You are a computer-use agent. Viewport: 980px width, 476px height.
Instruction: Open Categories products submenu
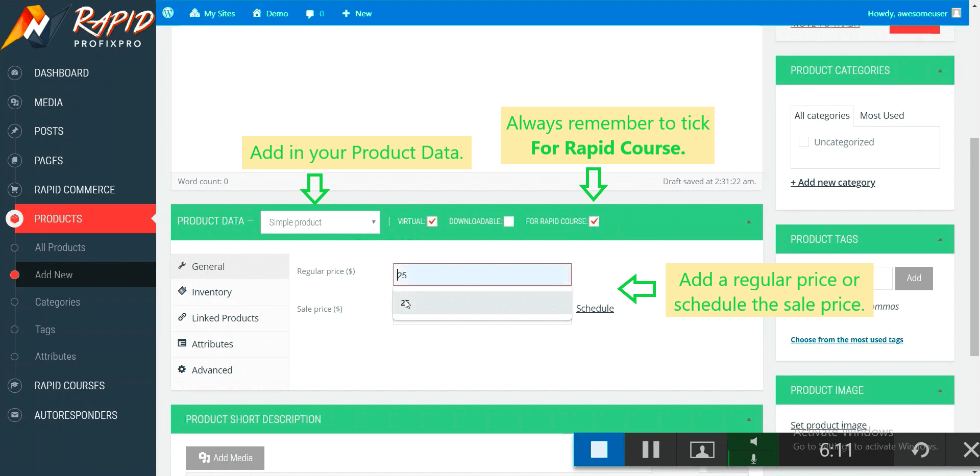58,302
